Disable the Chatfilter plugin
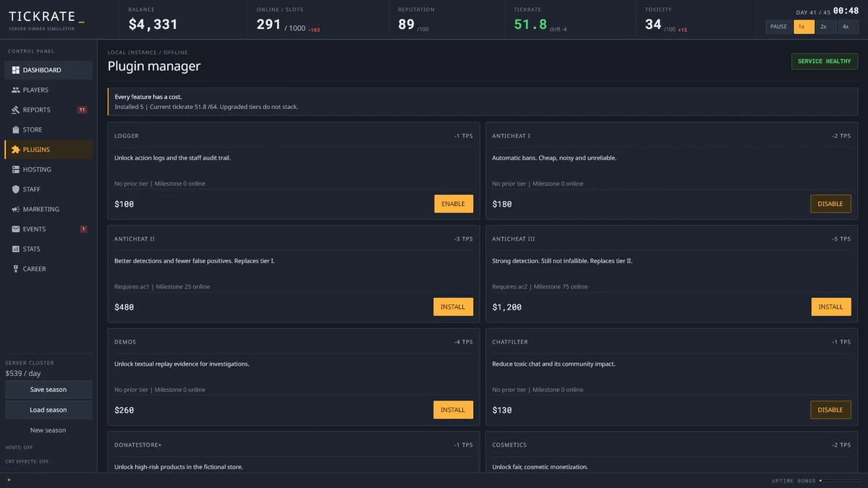The width and height of the screenshot is (868, 488). pos(830,410)
